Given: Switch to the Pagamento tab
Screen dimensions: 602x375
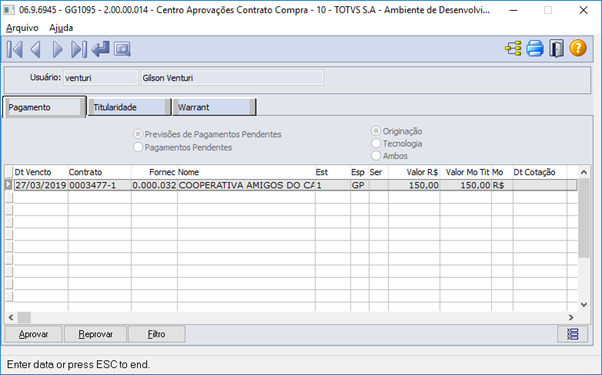Looking at the screenshot, I should [44, 107].
